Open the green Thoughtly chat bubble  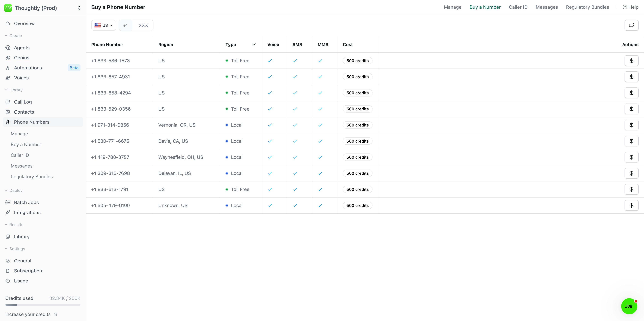click(x=629, y=306)
